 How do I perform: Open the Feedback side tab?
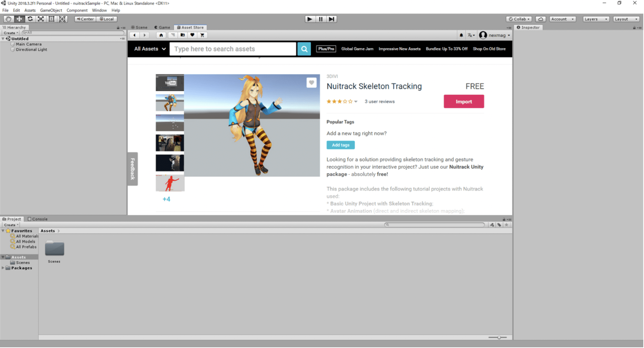coord(133,169)
